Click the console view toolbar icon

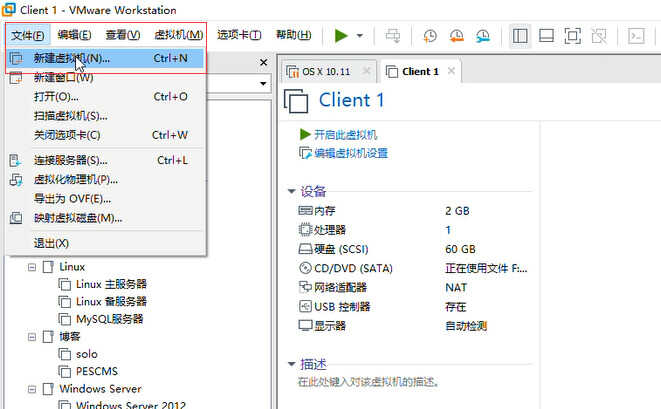[637, 36]
